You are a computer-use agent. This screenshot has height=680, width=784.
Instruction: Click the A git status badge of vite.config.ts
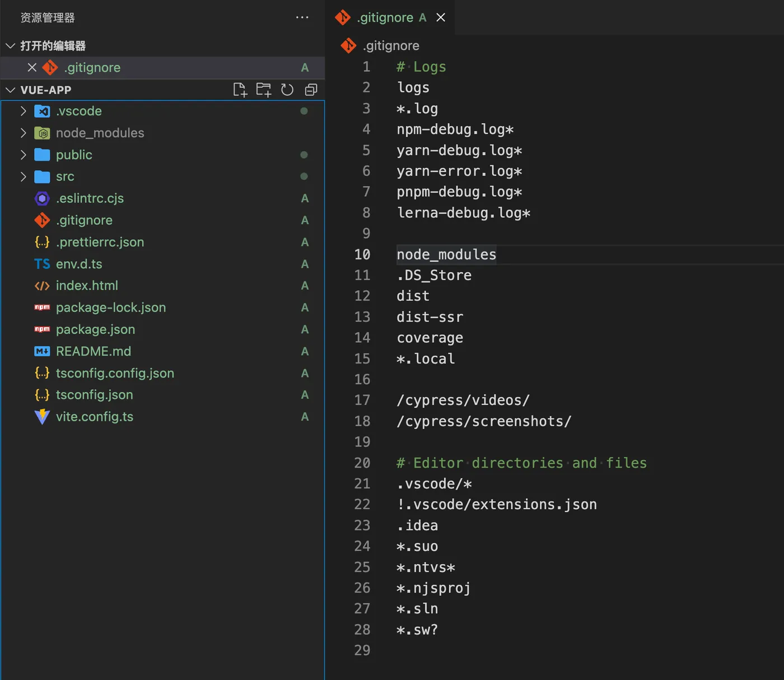(305, 417)
